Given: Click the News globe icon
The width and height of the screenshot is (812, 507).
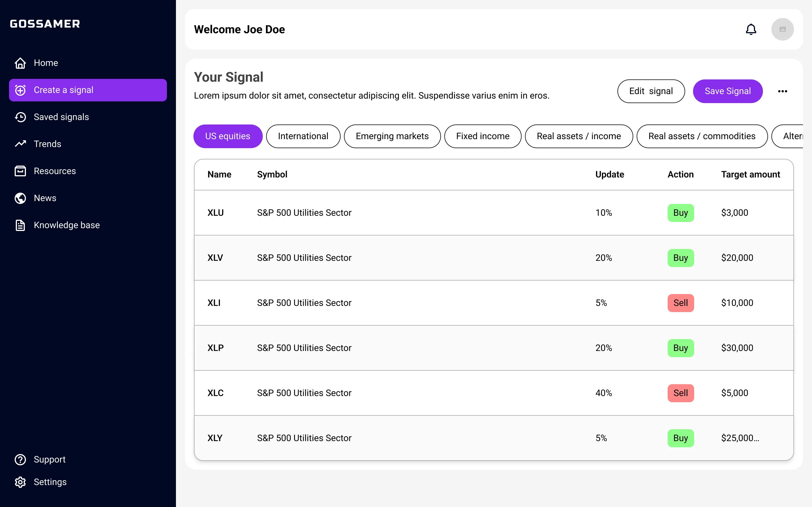Looking at the screenshot, I should pos(20,198).
